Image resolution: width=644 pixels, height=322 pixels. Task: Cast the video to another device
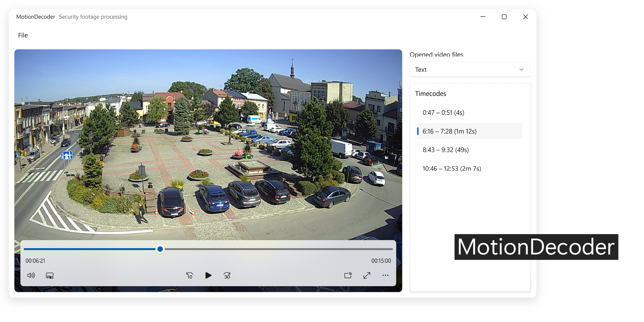[x=348, y=276]
